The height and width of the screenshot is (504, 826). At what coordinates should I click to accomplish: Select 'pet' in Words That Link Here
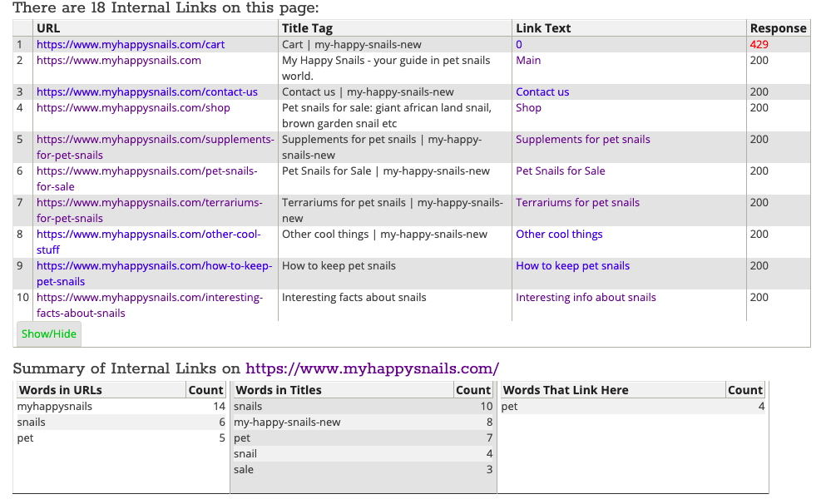(509, 406)
